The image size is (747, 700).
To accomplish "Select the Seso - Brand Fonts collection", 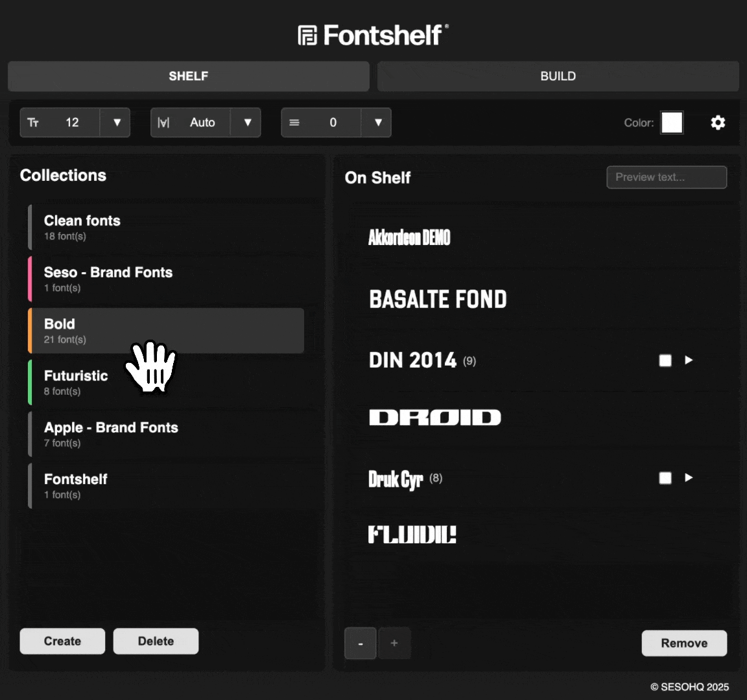I will click(x=166, y=279).
